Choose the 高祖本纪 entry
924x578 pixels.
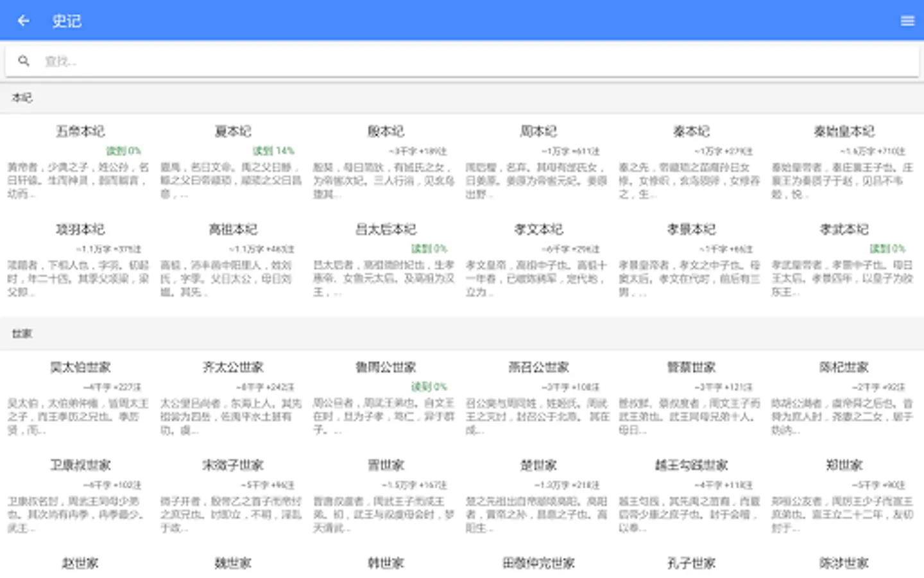pos(232,261)
